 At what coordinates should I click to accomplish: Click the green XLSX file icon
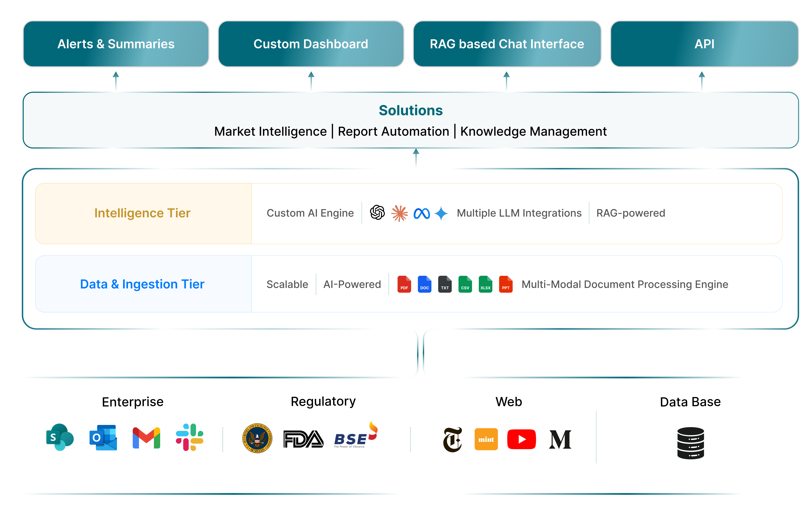[485, 284]
